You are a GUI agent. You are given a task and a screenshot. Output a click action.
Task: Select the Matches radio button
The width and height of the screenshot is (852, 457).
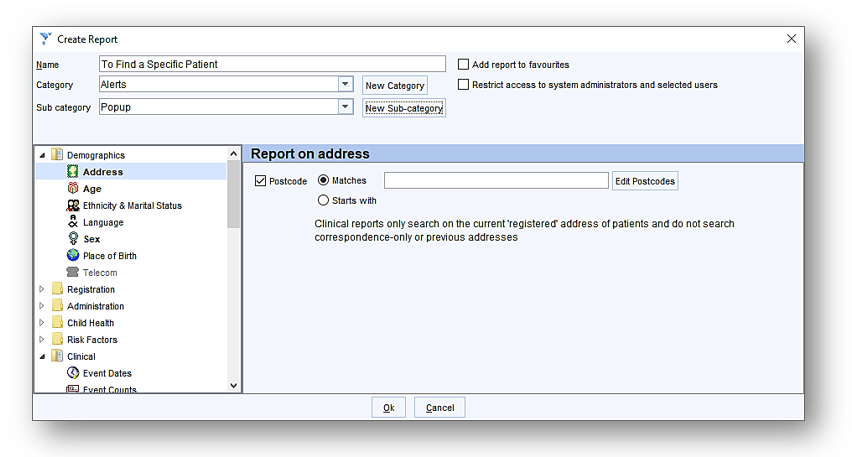pos(323,180)
